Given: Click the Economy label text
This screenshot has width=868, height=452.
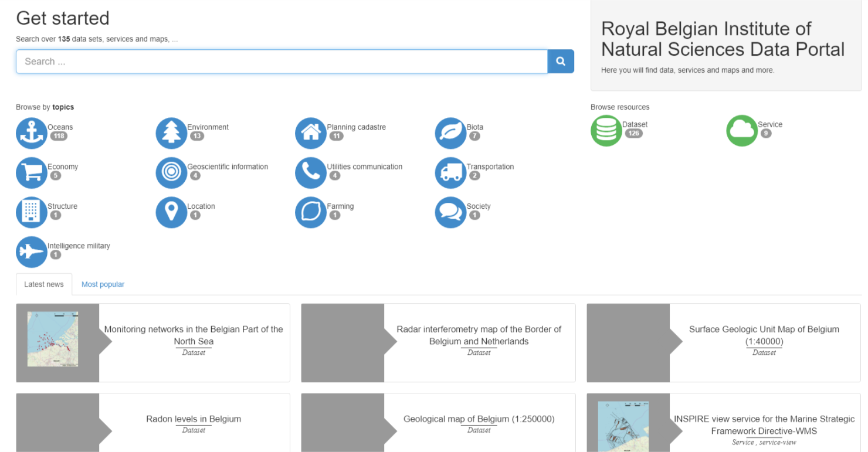Looking at the screenshot, I should [63, 167].
